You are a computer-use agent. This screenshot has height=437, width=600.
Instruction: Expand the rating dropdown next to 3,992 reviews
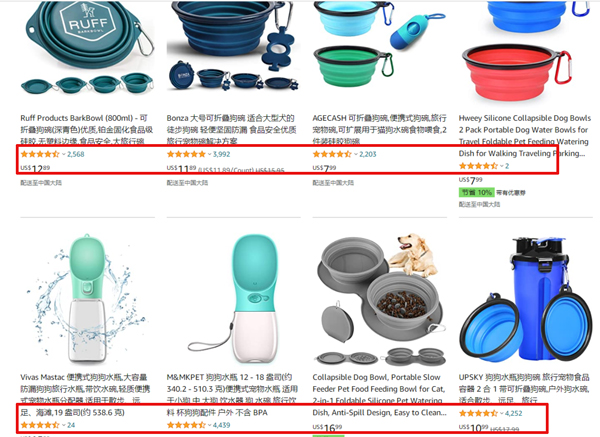tap(209, 154)
